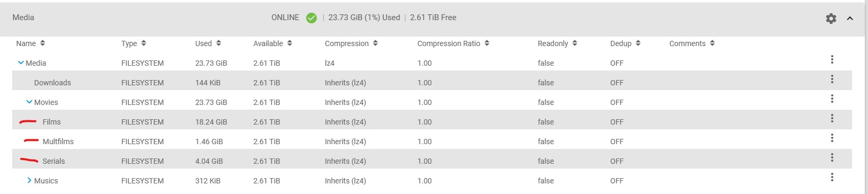Expand the Musics dataset chevron
Viewport: 868px width, 194px height.
pos(29,180)
